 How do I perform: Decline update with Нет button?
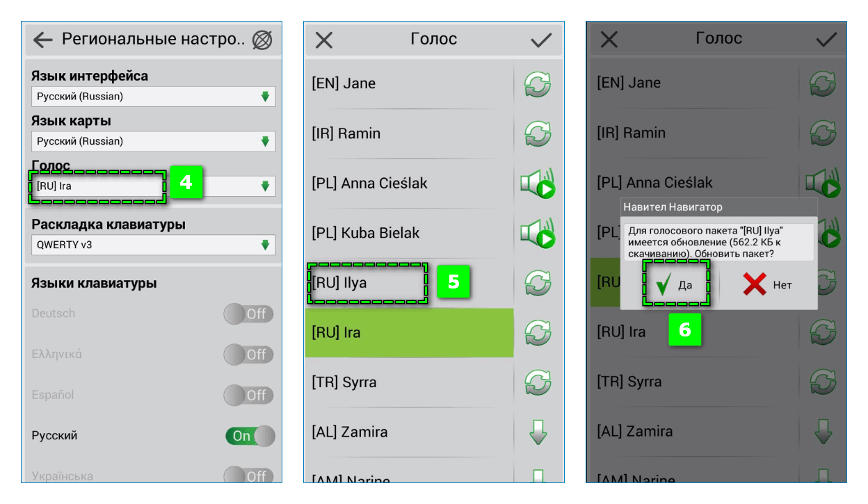(767, 284)
